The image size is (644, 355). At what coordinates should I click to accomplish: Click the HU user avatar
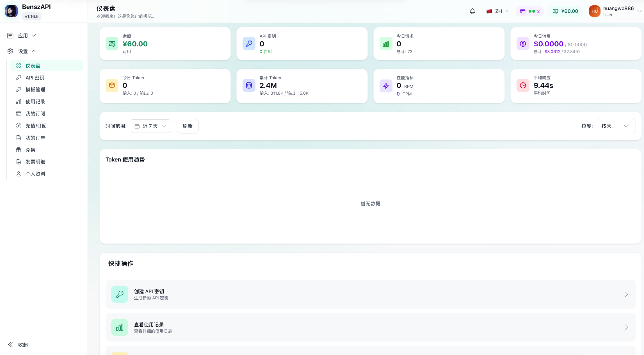[x=595, y=11]
